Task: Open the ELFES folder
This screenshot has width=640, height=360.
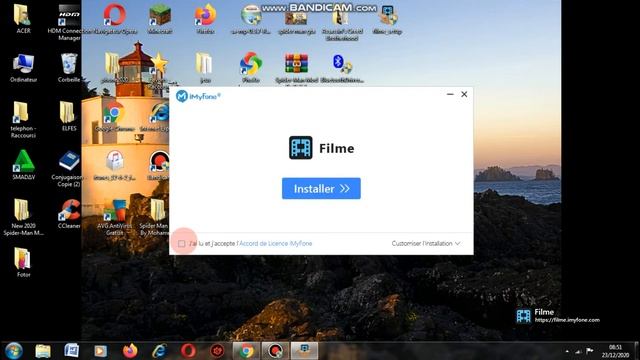Action: [69, 116]
